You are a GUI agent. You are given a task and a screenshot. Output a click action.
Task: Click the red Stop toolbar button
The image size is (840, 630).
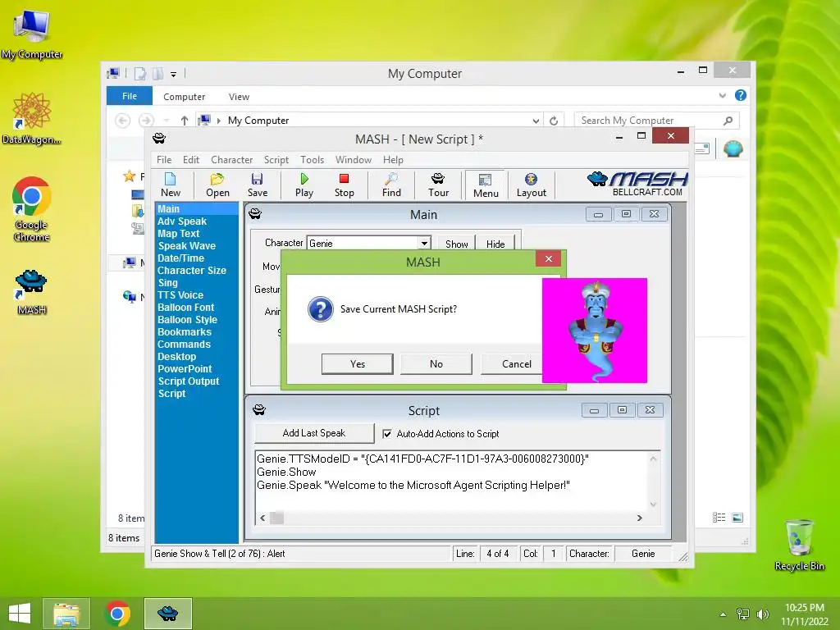click(344, 185)
